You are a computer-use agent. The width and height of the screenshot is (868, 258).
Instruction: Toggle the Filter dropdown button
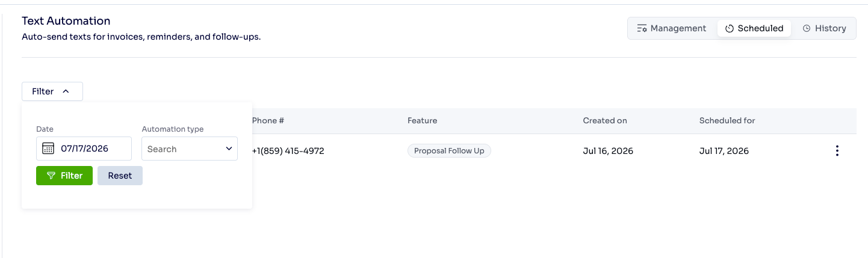click(x=52, y=91)
